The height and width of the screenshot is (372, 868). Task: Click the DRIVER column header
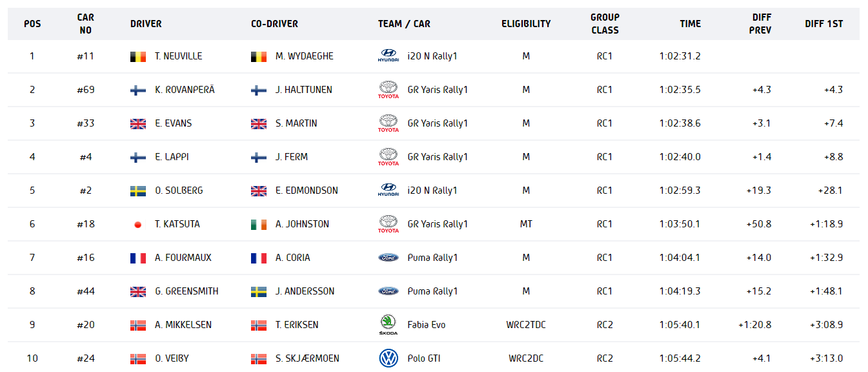point(146,24)
